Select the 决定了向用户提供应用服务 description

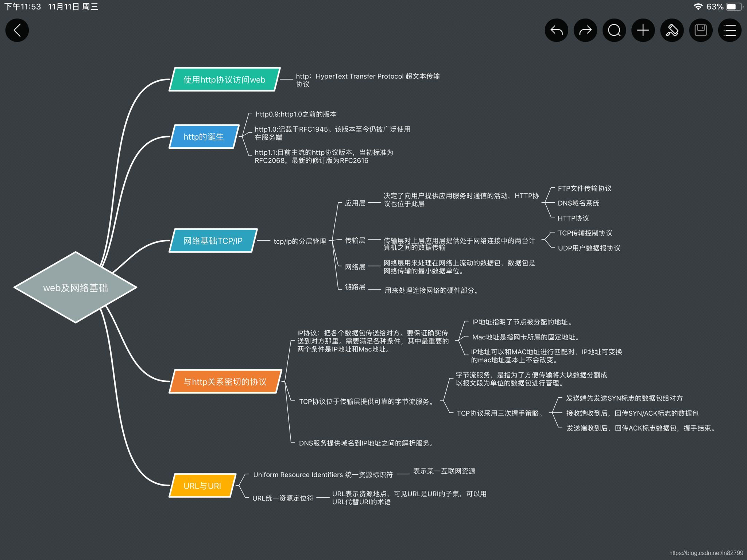[461, 199]
